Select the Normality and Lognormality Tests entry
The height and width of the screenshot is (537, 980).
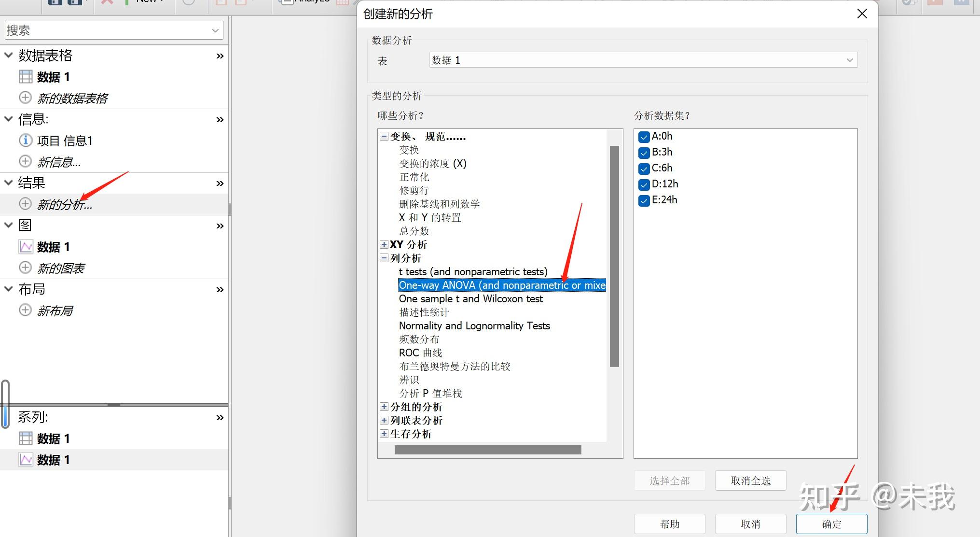coord(474,325)
